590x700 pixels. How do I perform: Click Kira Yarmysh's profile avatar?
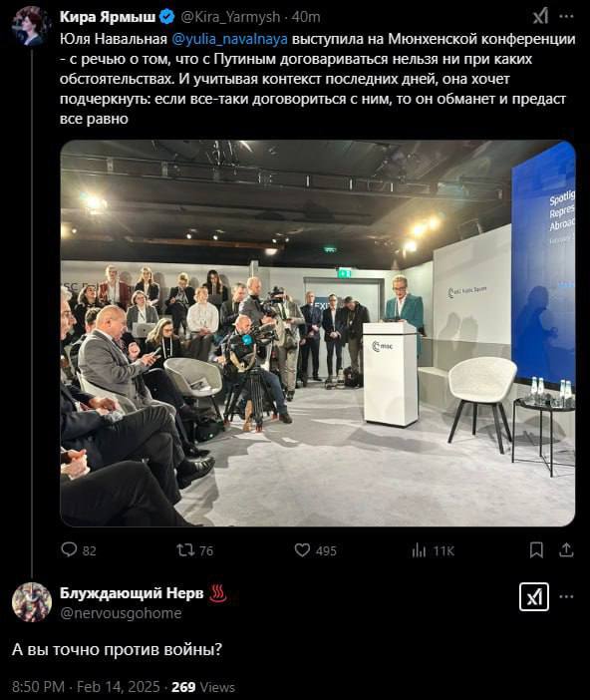point(31,26)
